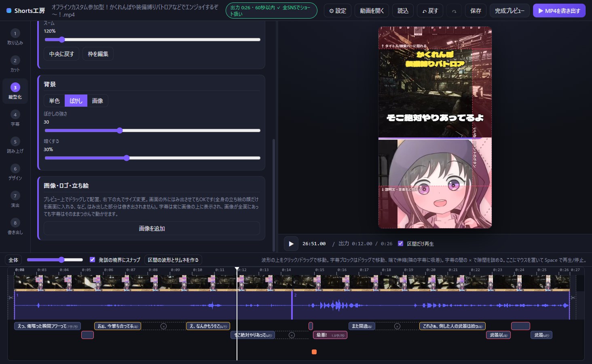Click the orange marker below the subtitle tracks
592x364 pixels.
pos(314,352)
